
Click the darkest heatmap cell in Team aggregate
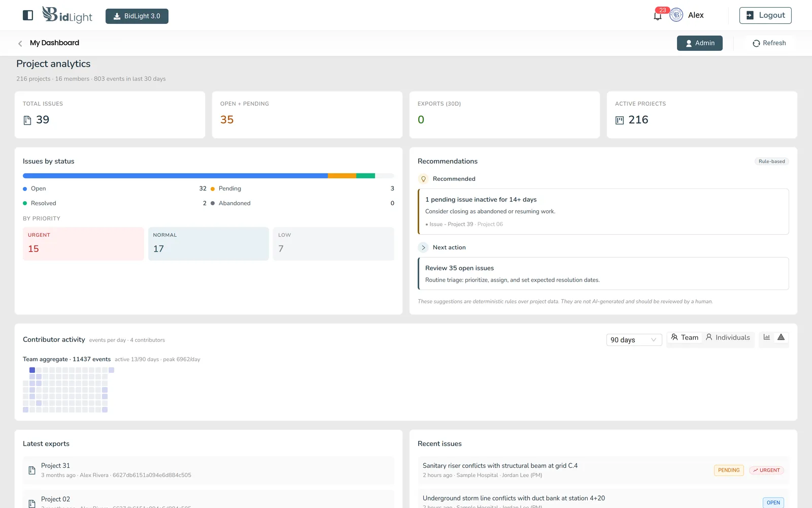(x=32, y=370)
